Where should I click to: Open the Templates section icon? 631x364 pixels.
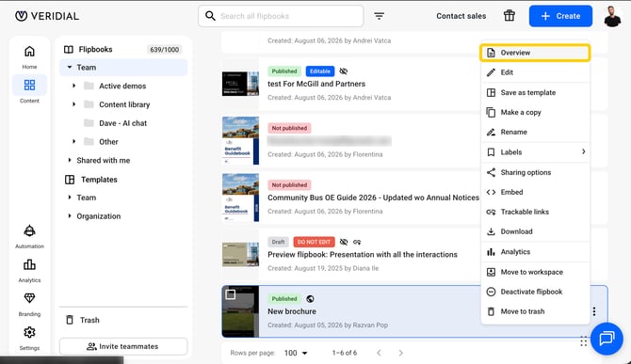coord(70,180)
